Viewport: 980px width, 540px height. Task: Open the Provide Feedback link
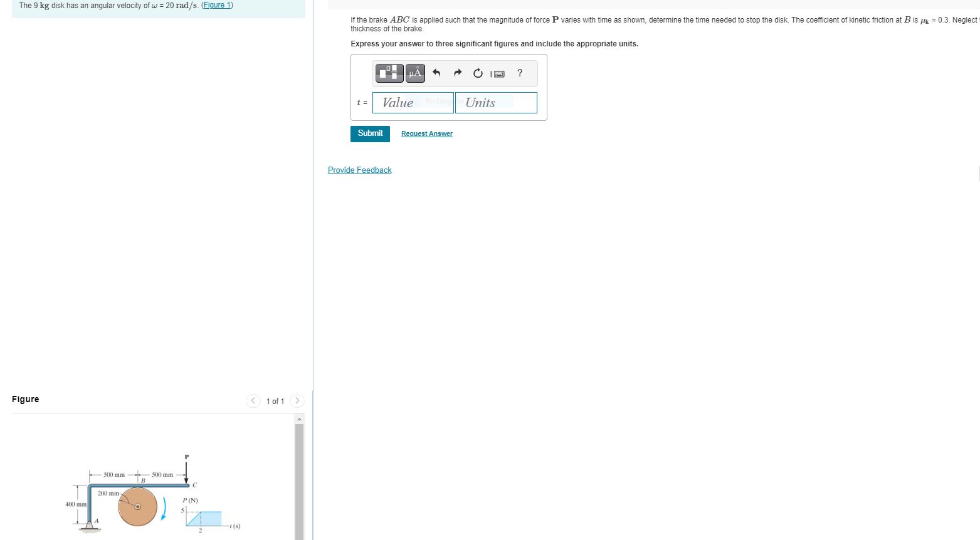359,170
